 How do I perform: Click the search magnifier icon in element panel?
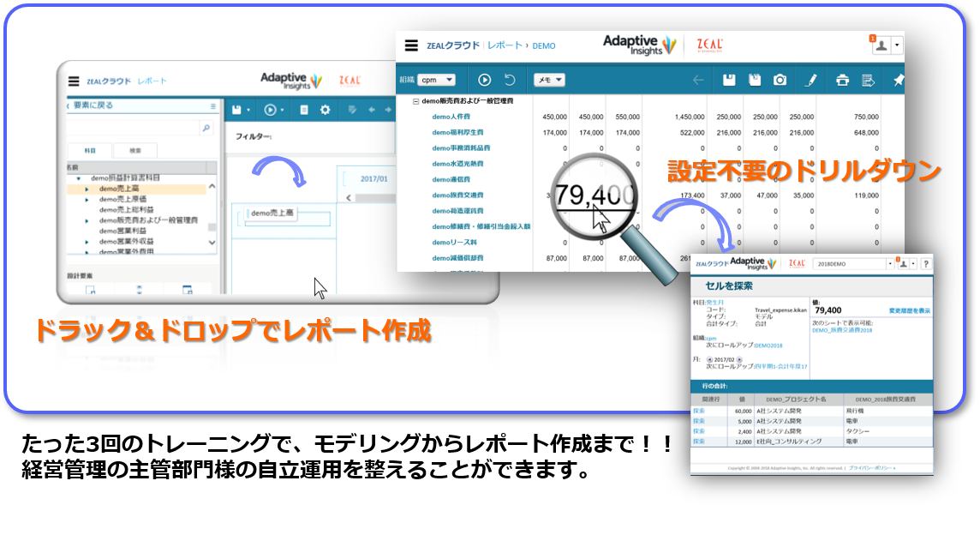[x=206, y=129]
